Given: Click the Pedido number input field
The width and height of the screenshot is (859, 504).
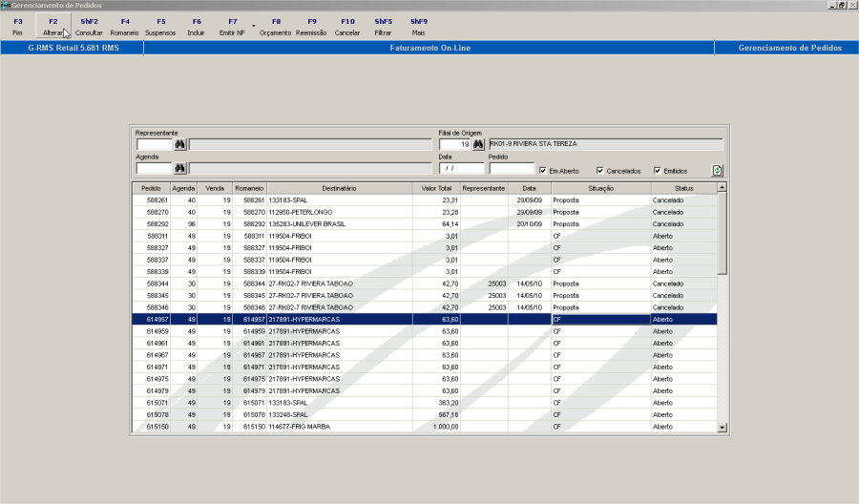Looking at the screenshot, I should pos(512,168).
